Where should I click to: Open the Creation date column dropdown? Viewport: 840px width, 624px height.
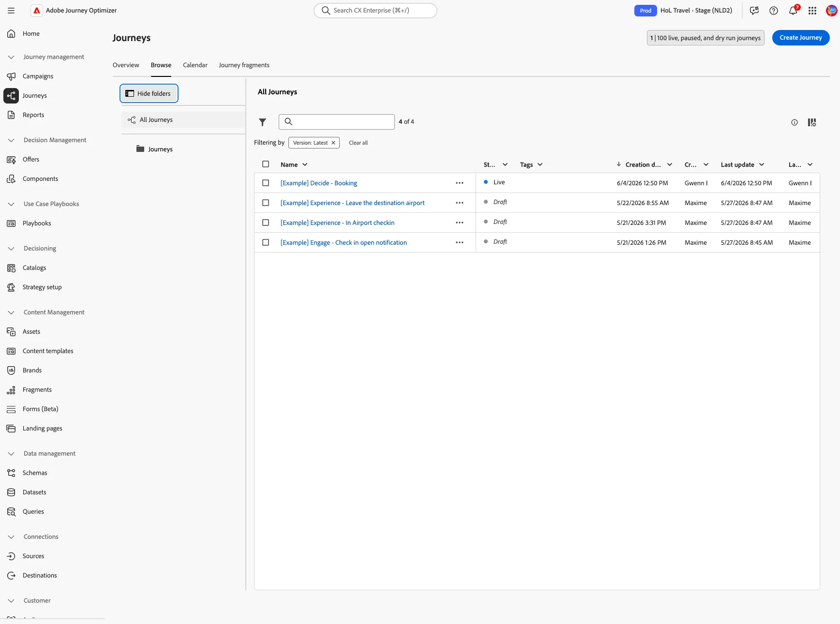[670, 164]
